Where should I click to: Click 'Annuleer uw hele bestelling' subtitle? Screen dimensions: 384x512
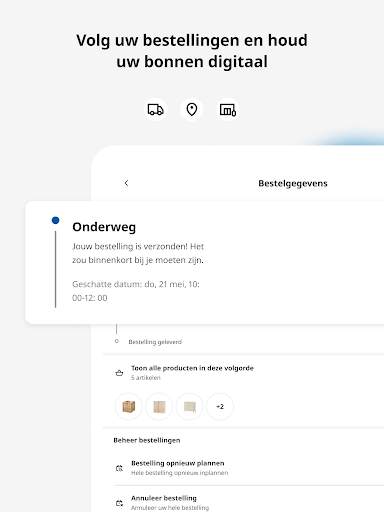click(170, 508)
